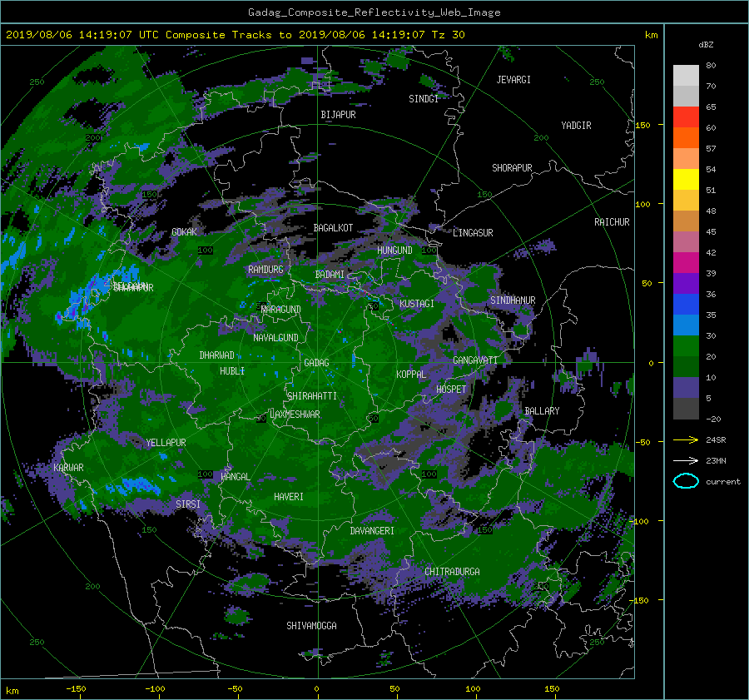Select the dark gray swatch above -20
The height and width of the screenshot is (700, 749).
click(x=686, y=408)
